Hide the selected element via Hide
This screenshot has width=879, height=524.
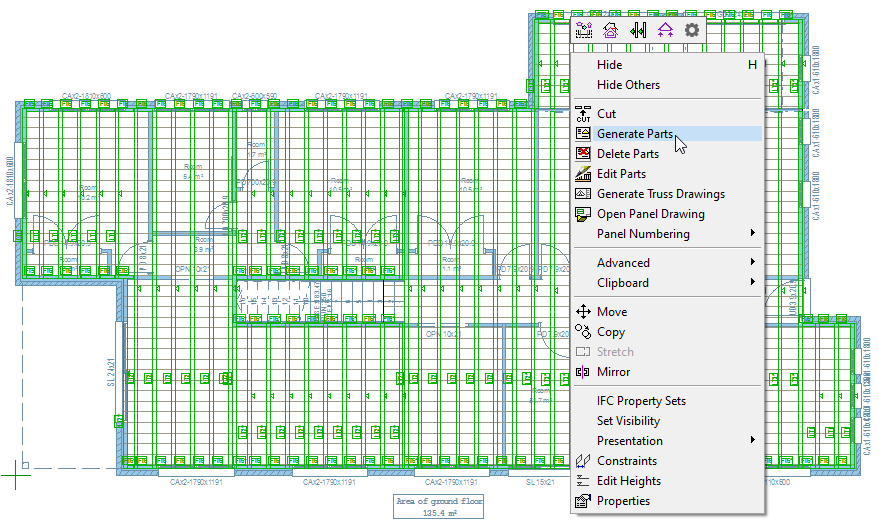pos(609,65)
